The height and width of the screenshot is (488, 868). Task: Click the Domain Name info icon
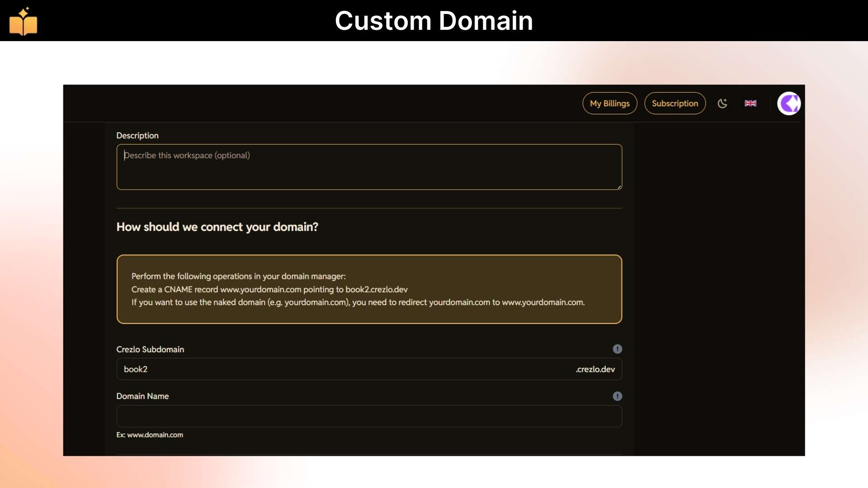[617, 396]
